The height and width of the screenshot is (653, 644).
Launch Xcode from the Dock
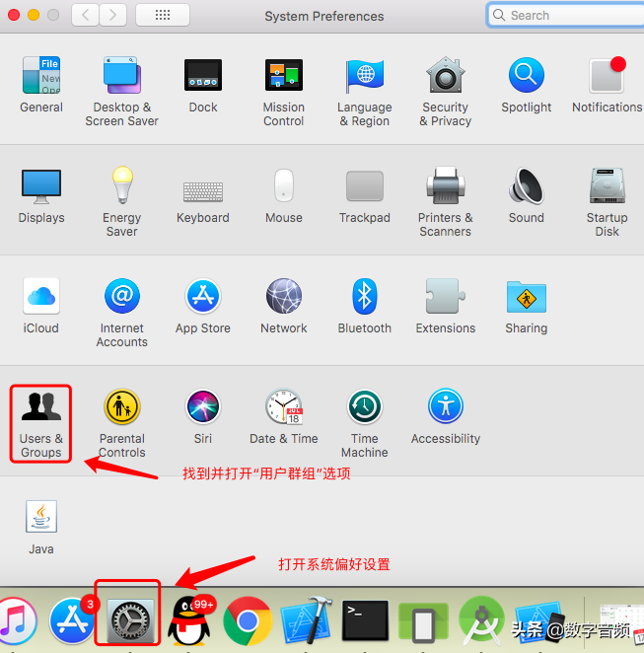click(306, 620)
